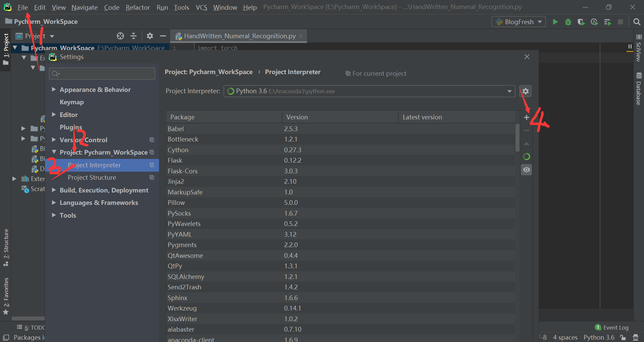Close the HandWritten_Numeral_Recognition.py editor tab
644x342 pixels.
pyautogui.click(x=301, y=36)
